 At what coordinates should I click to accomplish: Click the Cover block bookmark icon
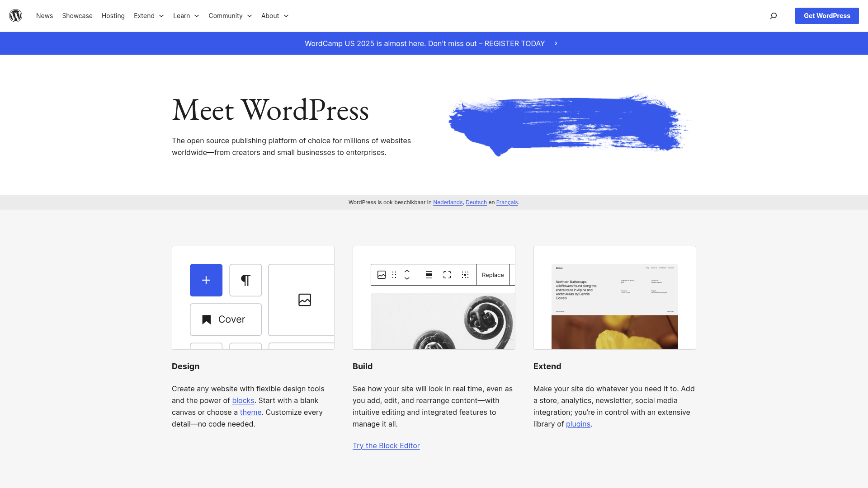coord(207,319)
